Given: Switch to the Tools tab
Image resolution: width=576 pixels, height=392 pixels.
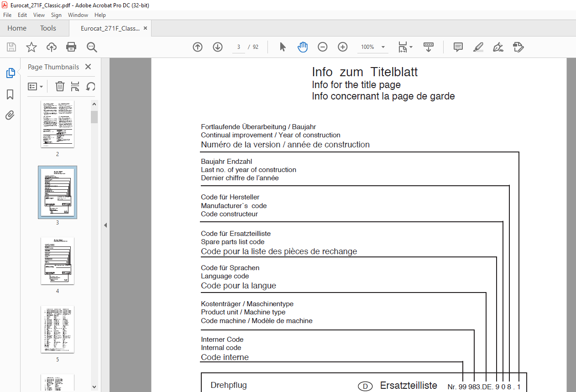Looking at the screenshot, I should coord(48,28).
